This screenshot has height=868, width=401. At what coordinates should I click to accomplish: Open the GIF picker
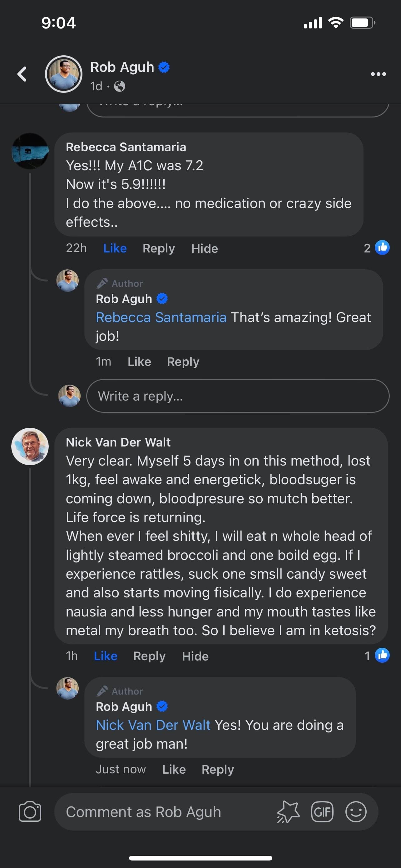pyautogui.click(x=322, y=812)
